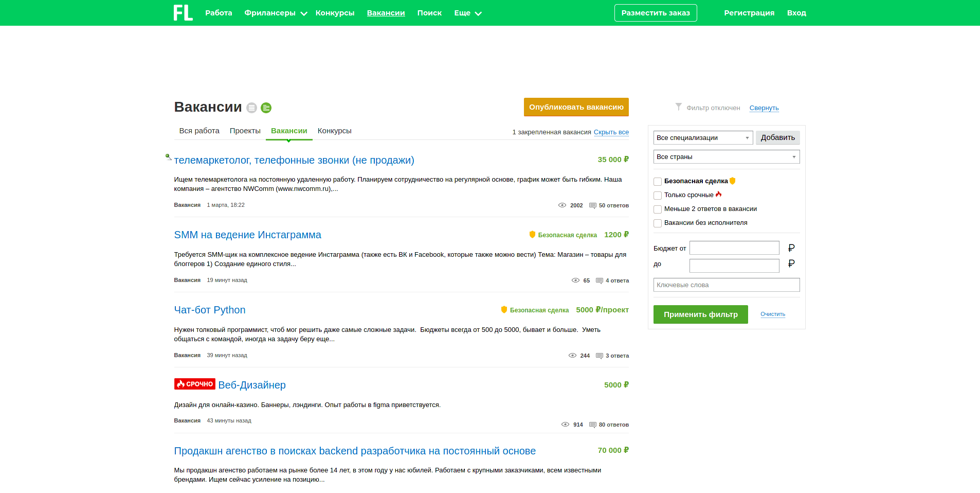Screen dimensions: 980x493
Task: Open the Конкурсы tab under Вакансии
Action: (x=334, y=131)
